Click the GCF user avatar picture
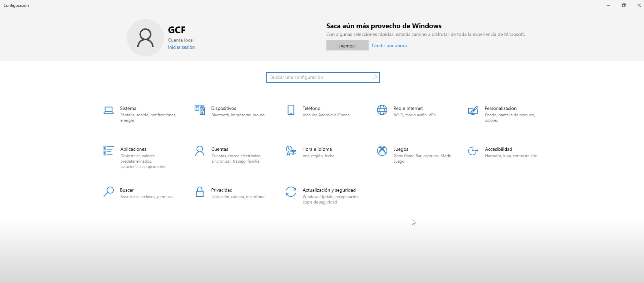Screen dimensions: 644x283 coord(145,37)
